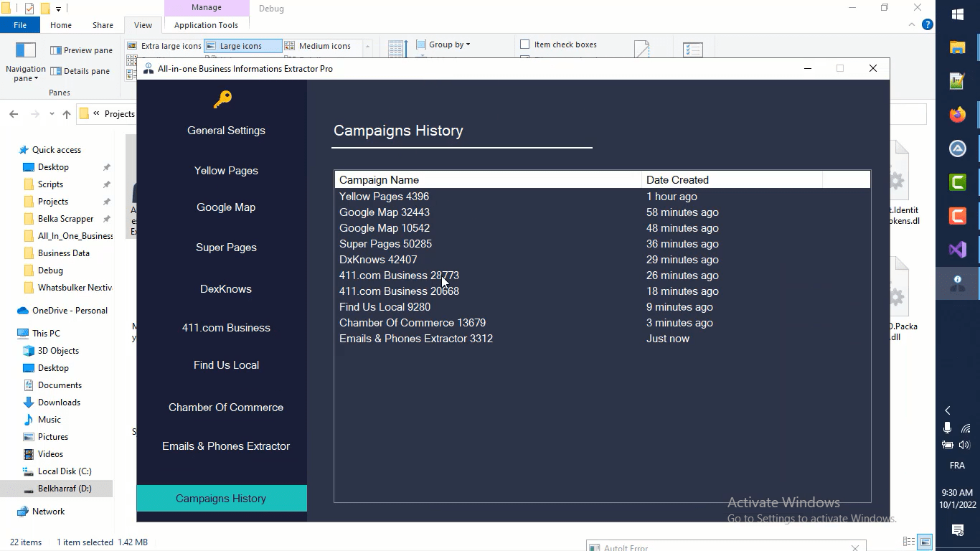Open the Google Map section
Viewport: 980px width, 551px height.
pyautogui.click(x=226, y=207)
